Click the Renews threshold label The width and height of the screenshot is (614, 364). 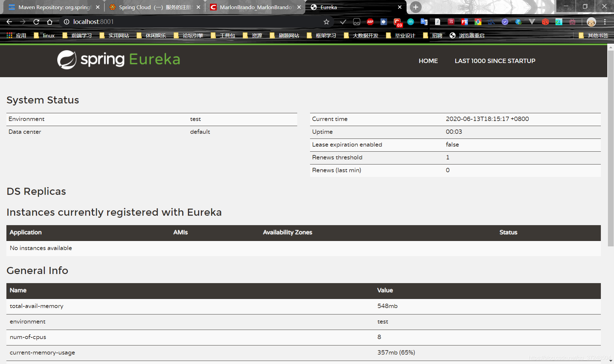[337, 157]
